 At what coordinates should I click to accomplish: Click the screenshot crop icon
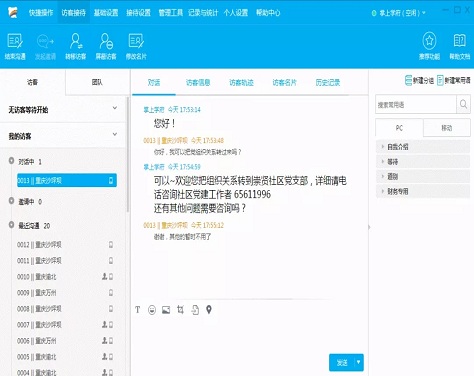(180, 310)
